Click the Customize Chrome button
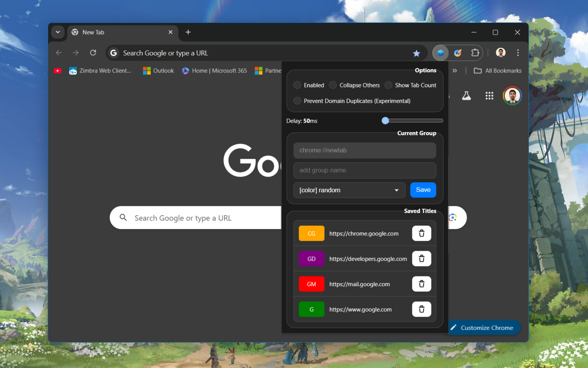Viewport: 588px width, 368px height. (x=482, y=328)
